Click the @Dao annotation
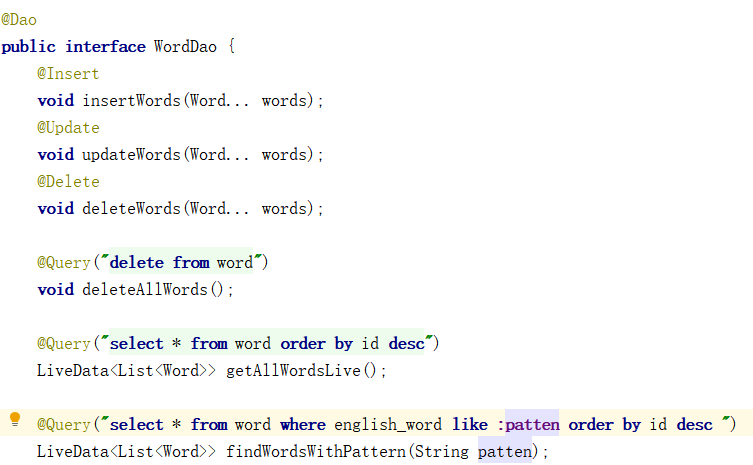Screen dimensions: 753x465 pyautogui.click(x=19, y=20)
